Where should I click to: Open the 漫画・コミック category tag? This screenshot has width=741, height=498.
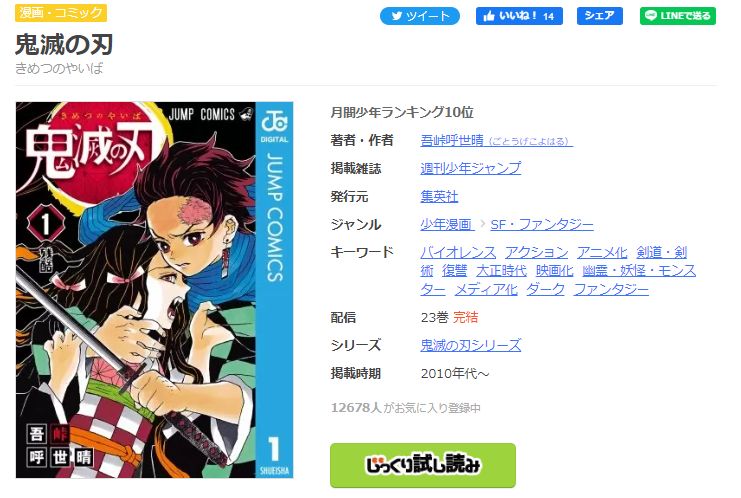[61, 13]
